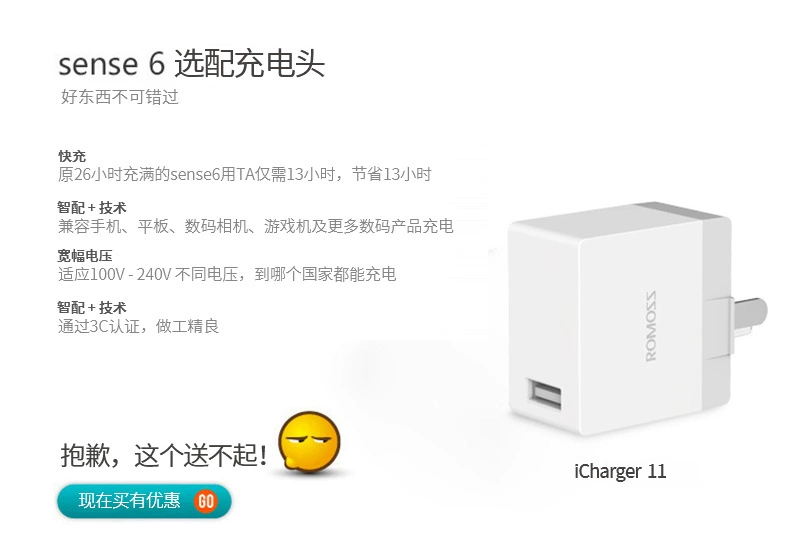Click the second 智配 + 技术 title above 3C认证

[x=92, y=307]
